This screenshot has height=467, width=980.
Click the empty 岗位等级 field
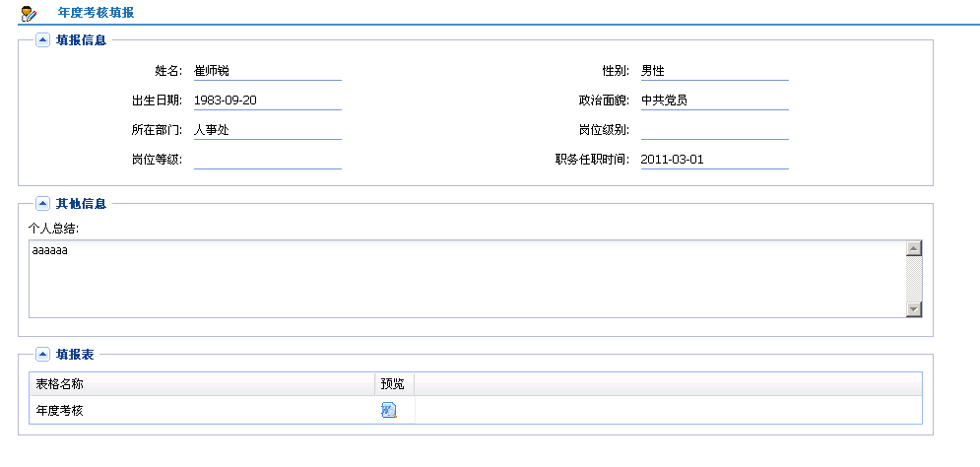click(267, 160)
